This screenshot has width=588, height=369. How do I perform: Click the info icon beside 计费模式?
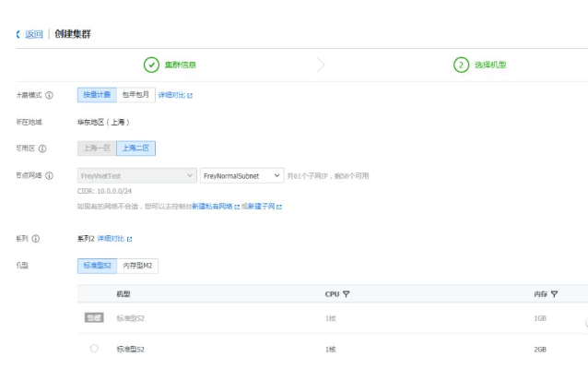coord(49,95)
